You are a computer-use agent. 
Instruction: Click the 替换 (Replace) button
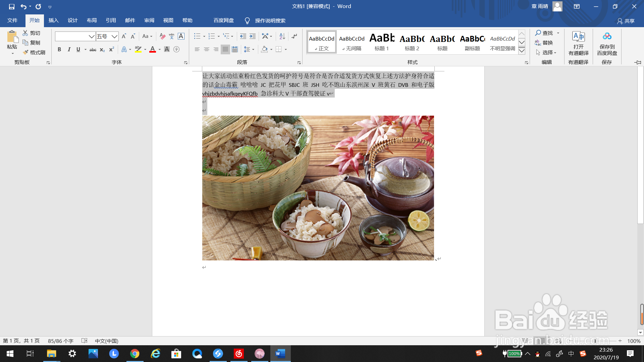[x=548, y=43]
